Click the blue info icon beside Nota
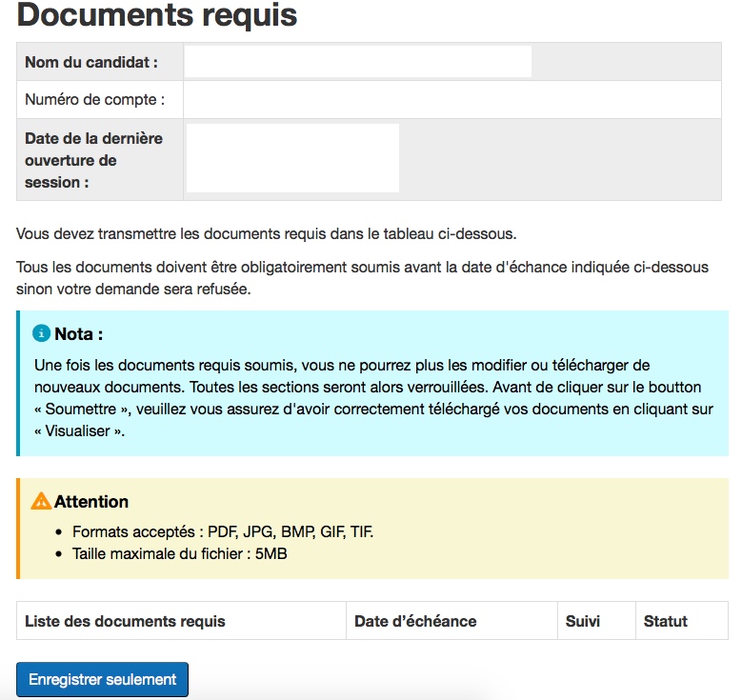This screenshot has height=700, width=742. (x=41, y=334)
